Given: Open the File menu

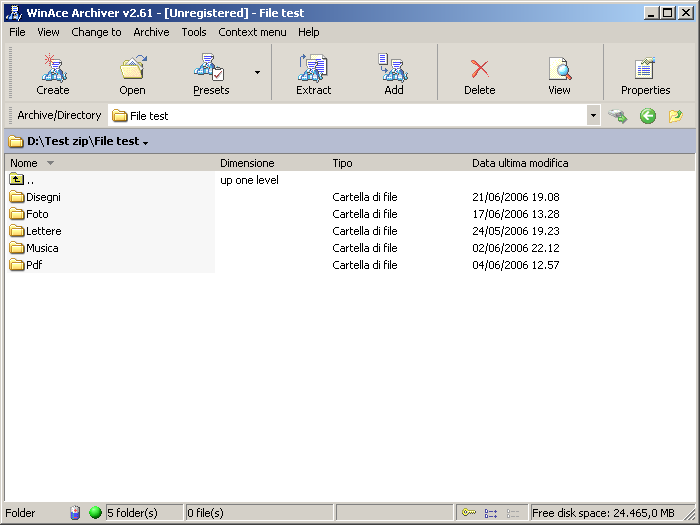Looking at the screenshot, I should (x=17, y=32).
